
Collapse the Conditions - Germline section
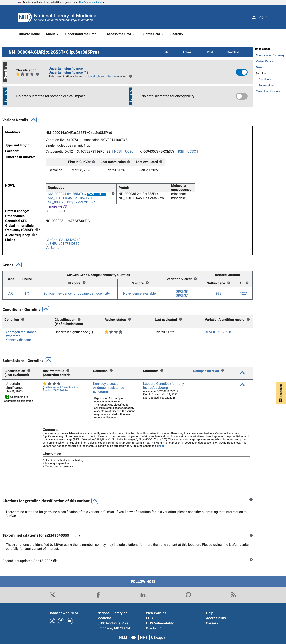(46, 309)
